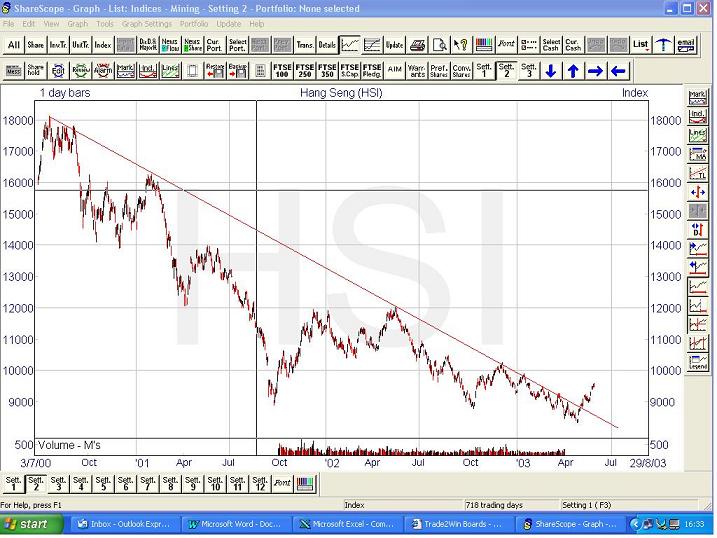This screenshot has height=538, width=717.
Task: Toggle the All list filter button
Action: click(x=13, y=45)
